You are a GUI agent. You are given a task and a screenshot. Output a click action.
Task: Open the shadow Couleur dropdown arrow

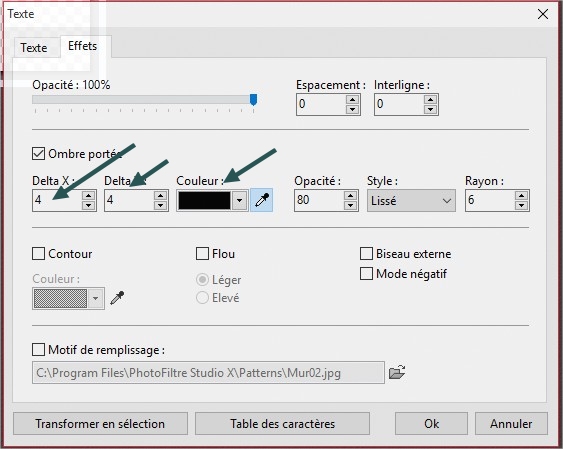239,200
